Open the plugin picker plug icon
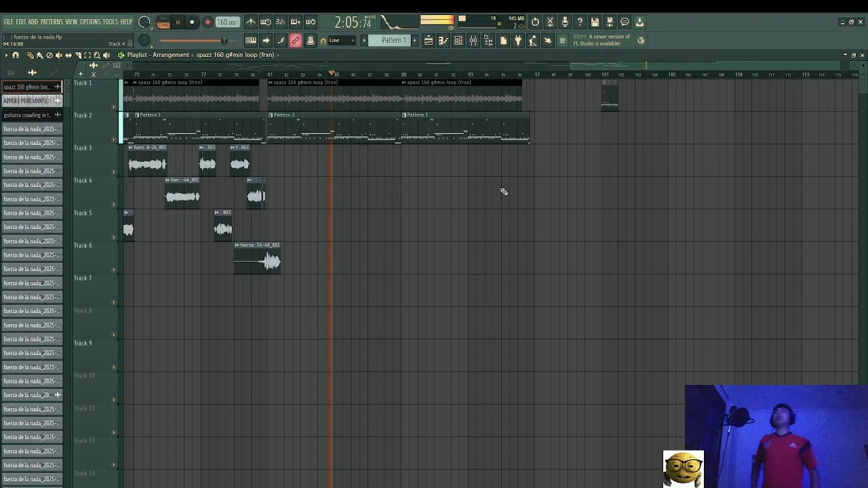 (x=517, y=41)
